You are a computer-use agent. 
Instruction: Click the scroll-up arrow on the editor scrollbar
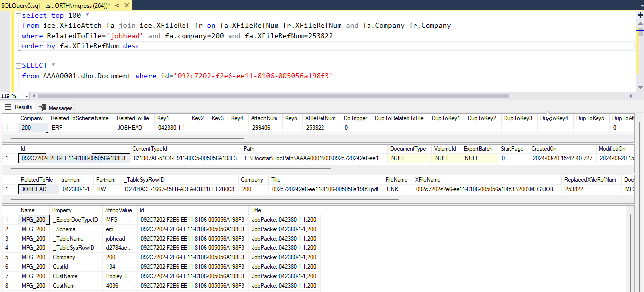(640, 23)
